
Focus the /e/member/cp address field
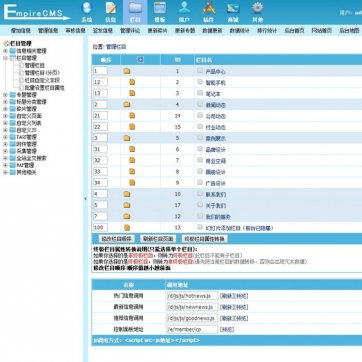tap(192, 329)
